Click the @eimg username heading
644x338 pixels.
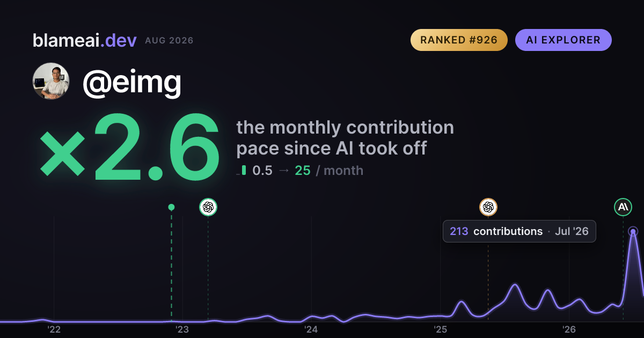131,82
